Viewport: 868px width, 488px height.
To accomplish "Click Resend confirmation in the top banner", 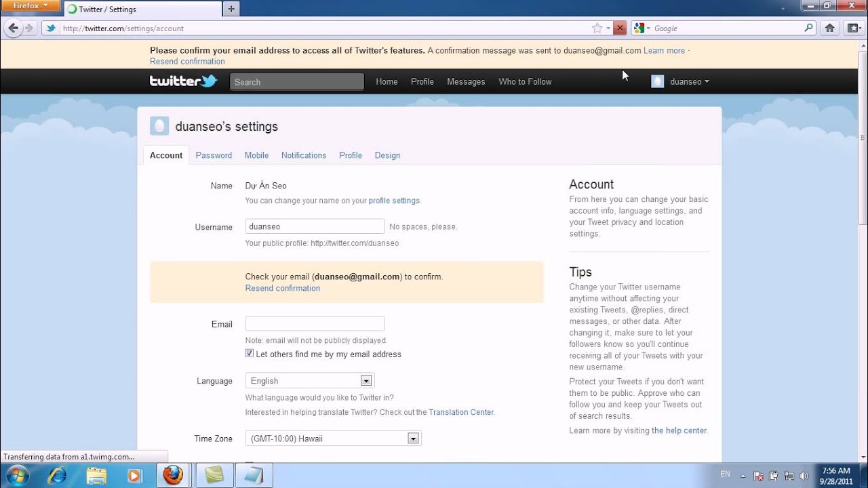I will point(187,61).
